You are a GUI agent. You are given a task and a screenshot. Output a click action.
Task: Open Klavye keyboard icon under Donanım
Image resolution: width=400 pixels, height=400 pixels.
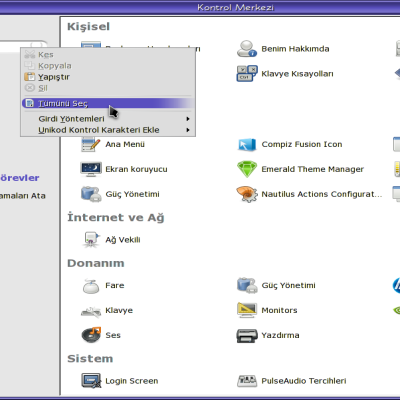pos(91,311)
